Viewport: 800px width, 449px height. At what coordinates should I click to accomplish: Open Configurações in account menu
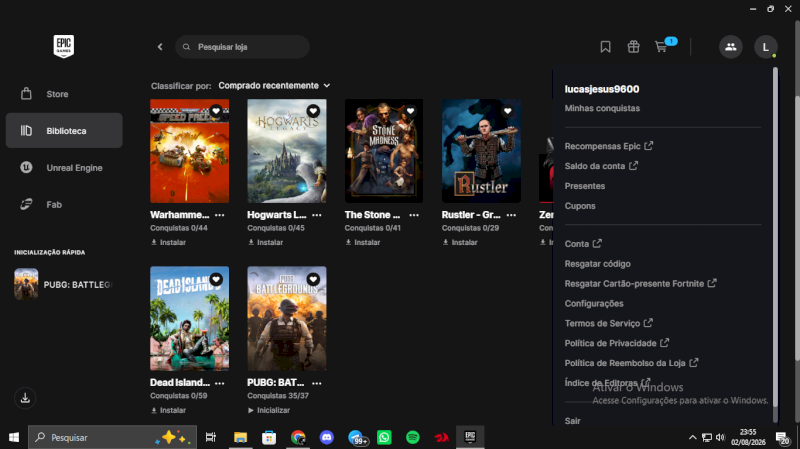coord(594,304)
